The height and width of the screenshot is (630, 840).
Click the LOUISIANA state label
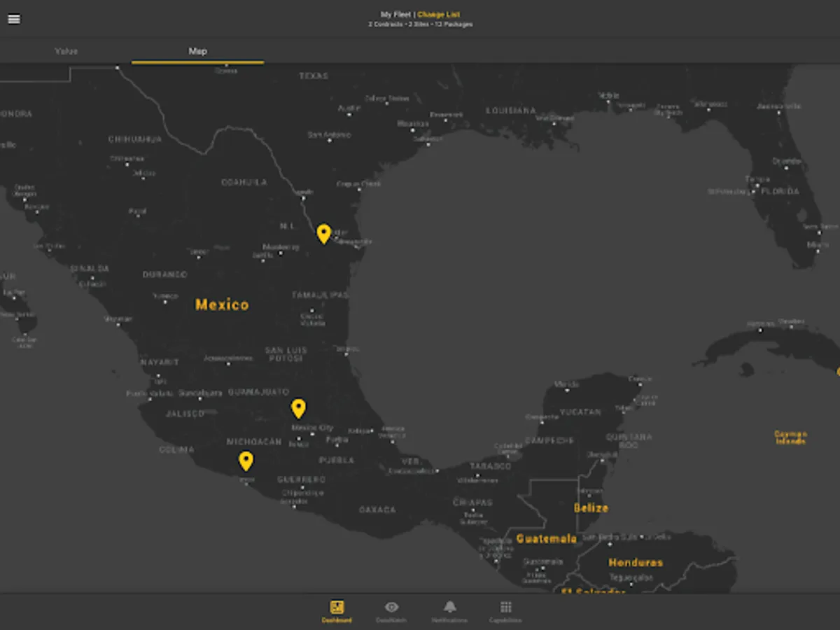pos(511,111)
